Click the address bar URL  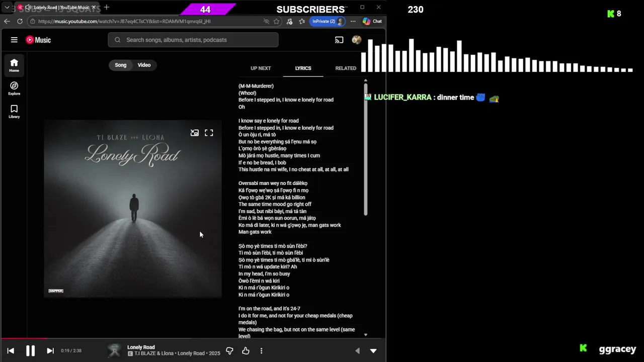124,21
